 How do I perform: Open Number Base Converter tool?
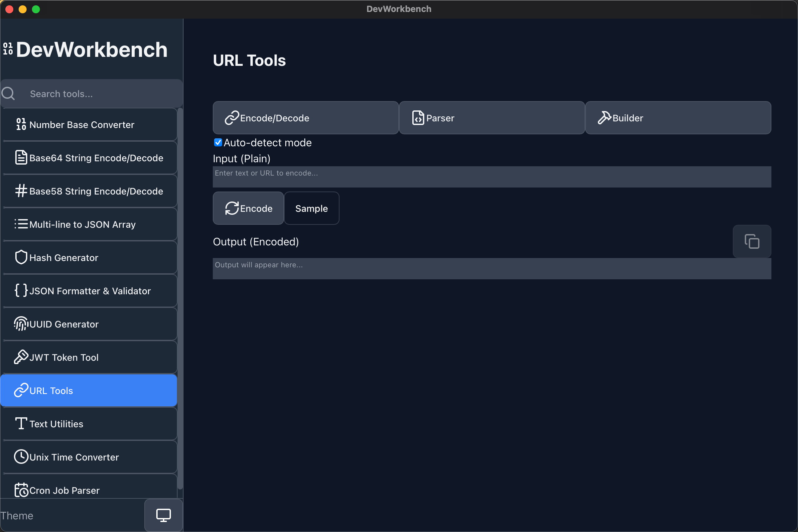click(89, 124)
